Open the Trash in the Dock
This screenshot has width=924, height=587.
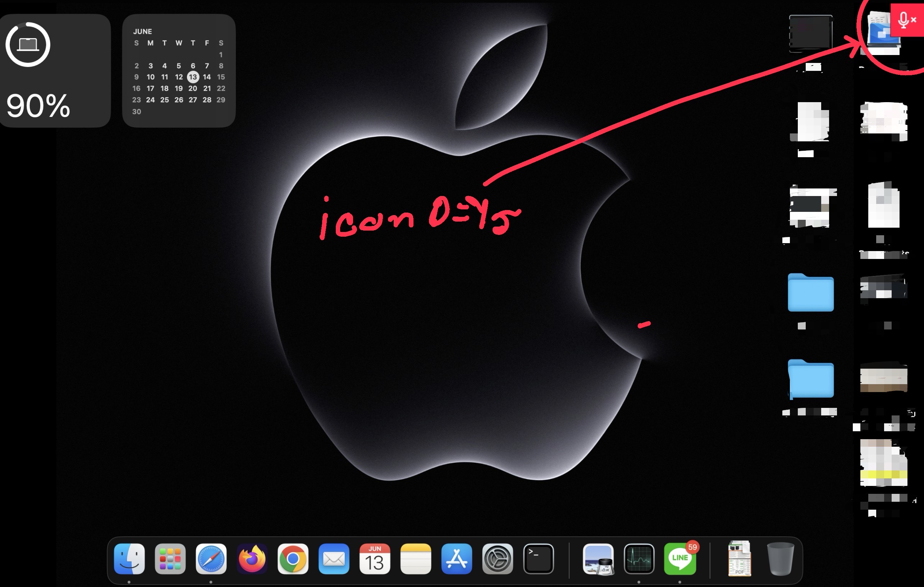tap(780, 559)
